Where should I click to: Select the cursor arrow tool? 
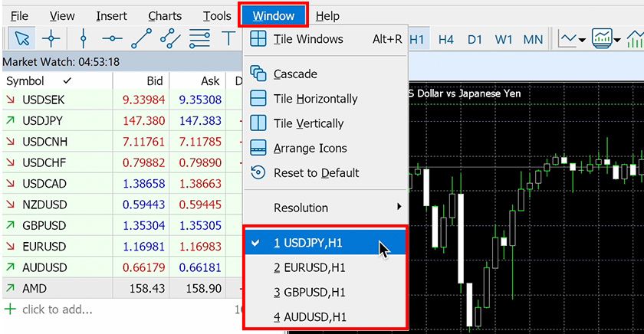[x=21, y=38]
